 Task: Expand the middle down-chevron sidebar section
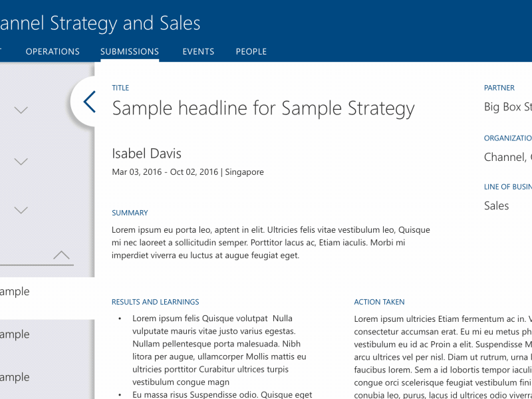21,161
